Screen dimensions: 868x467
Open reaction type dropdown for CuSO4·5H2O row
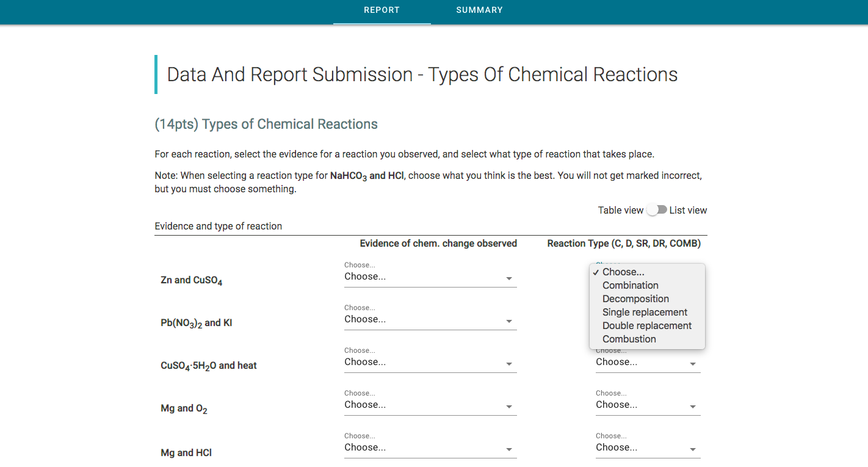point(648,362)
